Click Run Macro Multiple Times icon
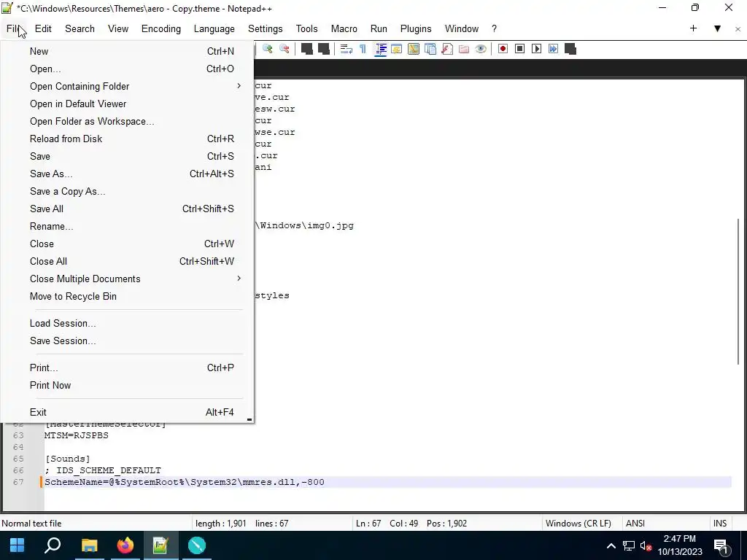747x560 pixels. [x=553, y=49]
